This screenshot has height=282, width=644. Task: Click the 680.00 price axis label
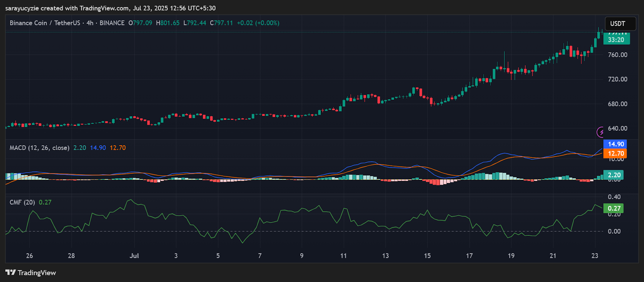617,104
